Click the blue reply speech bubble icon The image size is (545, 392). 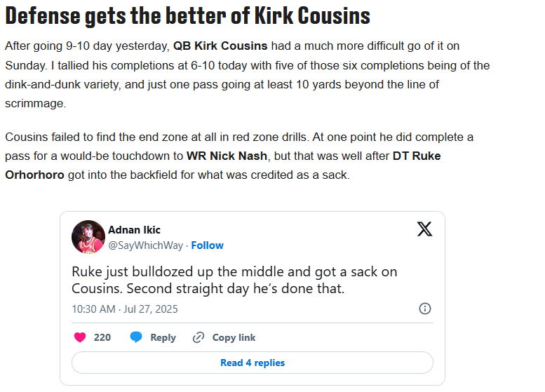(136, 337)
